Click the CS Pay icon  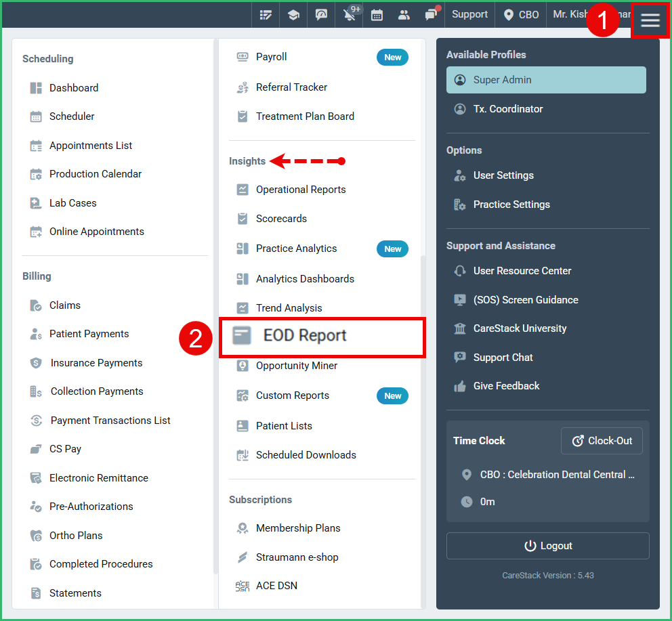coord(36,449)
